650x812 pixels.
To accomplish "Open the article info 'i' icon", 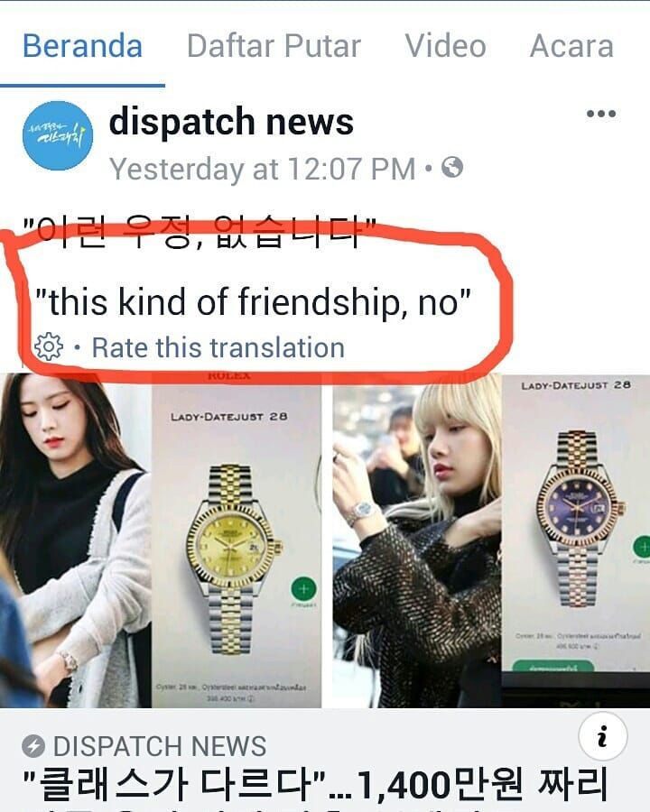I will pos(602,736).
